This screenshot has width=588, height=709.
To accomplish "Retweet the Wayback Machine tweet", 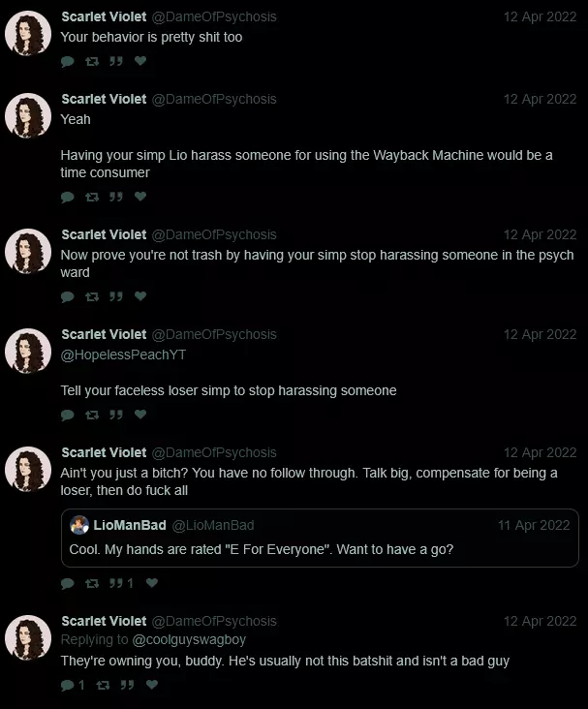I will (x=92, y=197).
